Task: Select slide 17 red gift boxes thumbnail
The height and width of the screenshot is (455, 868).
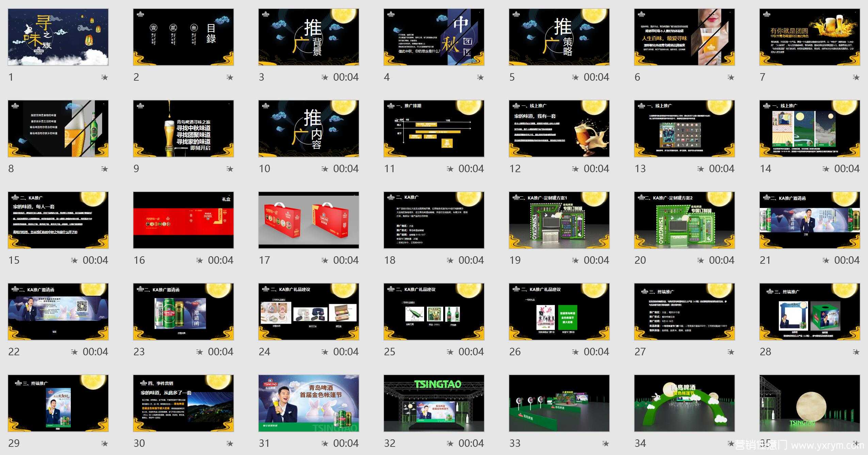Action: [x=309, y=220]
